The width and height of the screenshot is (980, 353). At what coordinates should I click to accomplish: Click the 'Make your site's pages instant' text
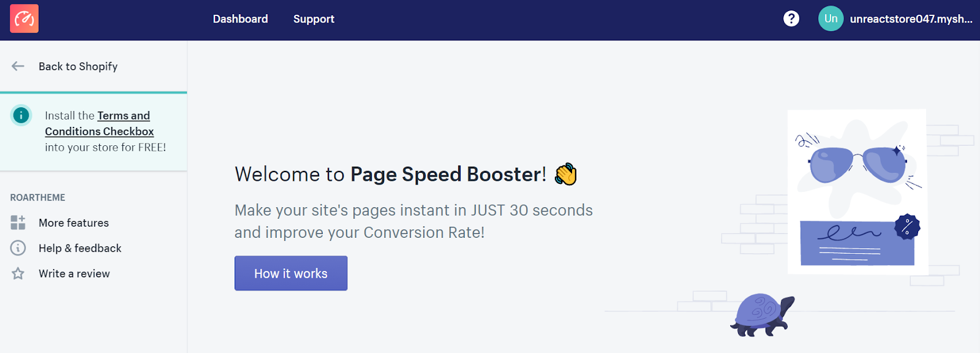[413, 221]
